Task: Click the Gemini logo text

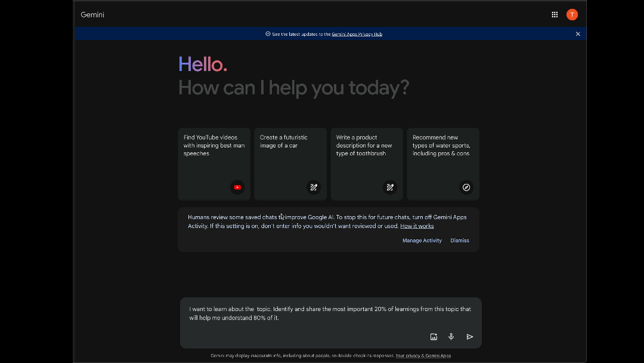Action: [92, 15]
